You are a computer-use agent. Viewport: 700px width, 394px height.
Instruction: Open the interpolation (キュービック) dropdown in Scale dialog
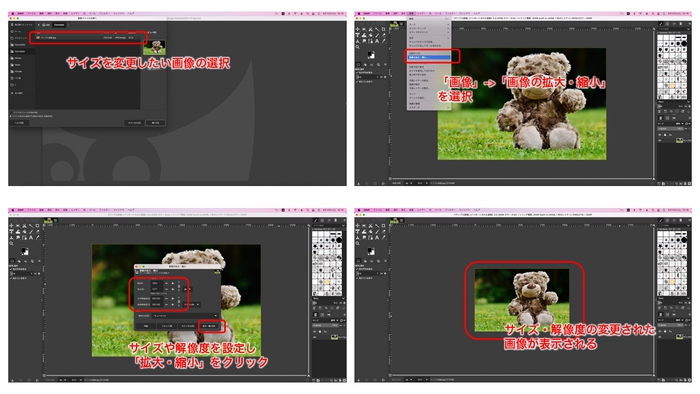click(185, 316)
